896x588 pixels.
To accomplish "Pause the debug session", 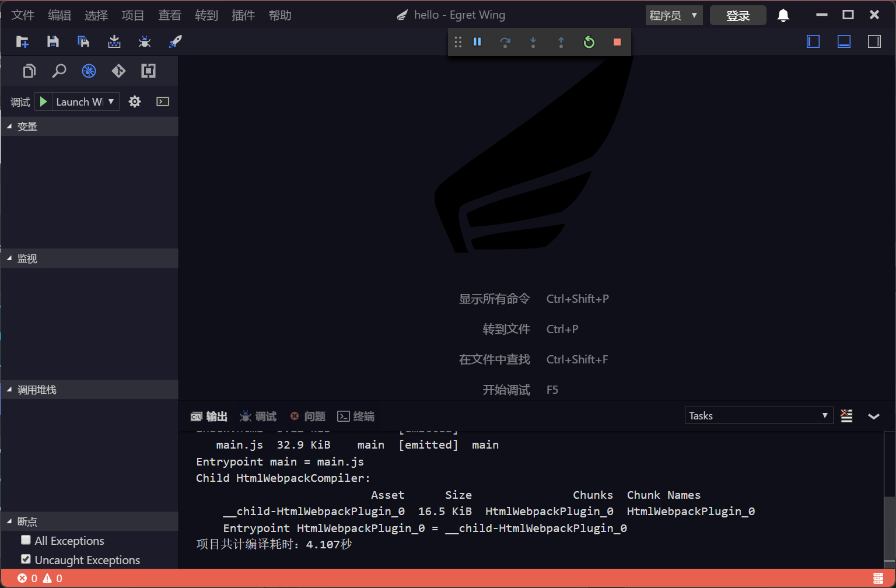I will coord(477,42).
